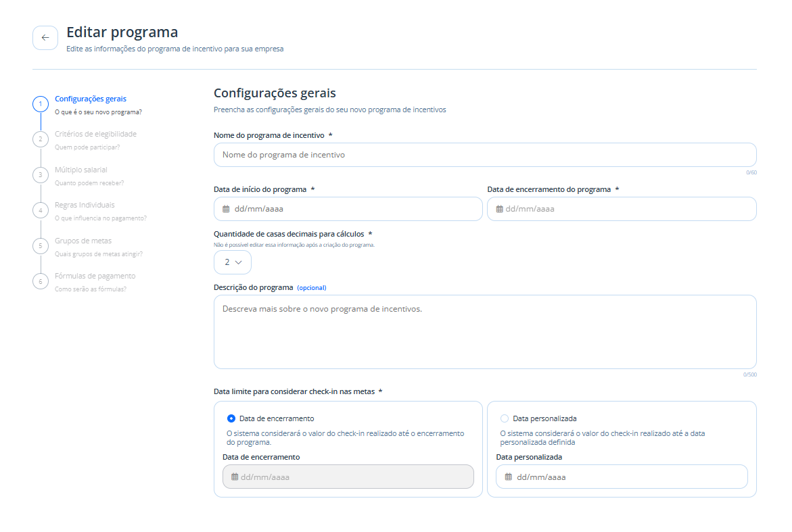Click 'Quantidade de casas decimais para cálculos' label
Screen dimensions: 792x532
tap(289, 234)
